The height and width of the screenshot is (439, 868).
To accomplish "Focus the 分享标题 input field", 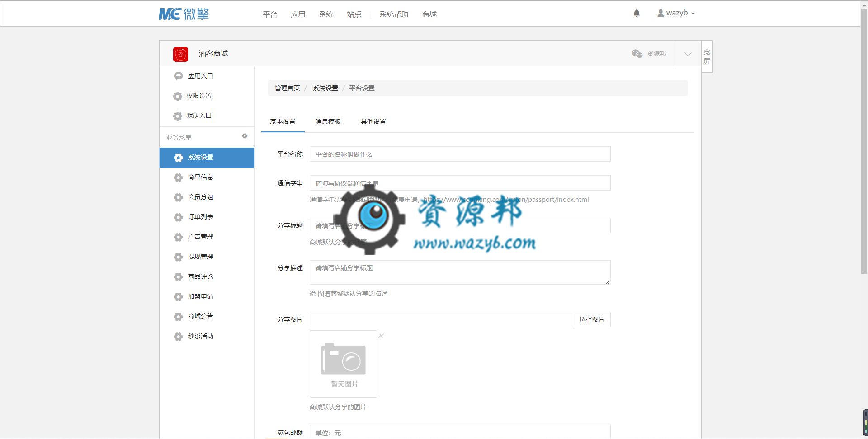I will tap(460, 225).
